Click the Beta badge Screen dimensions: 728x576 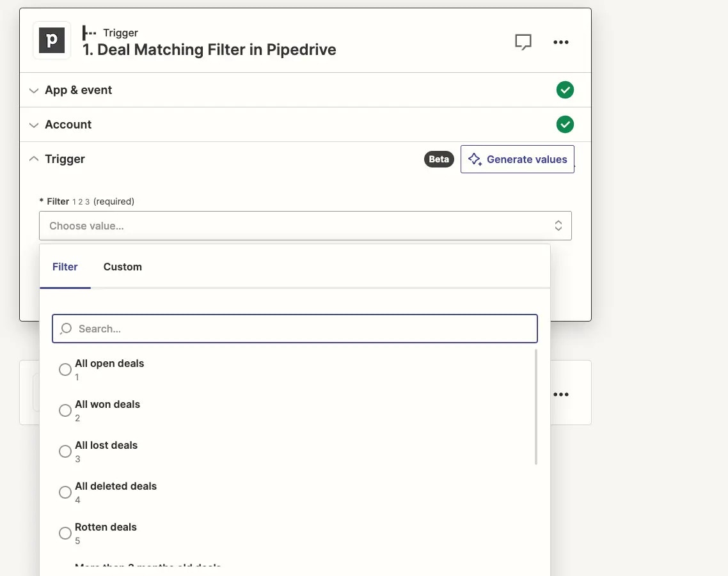(439, 159)
